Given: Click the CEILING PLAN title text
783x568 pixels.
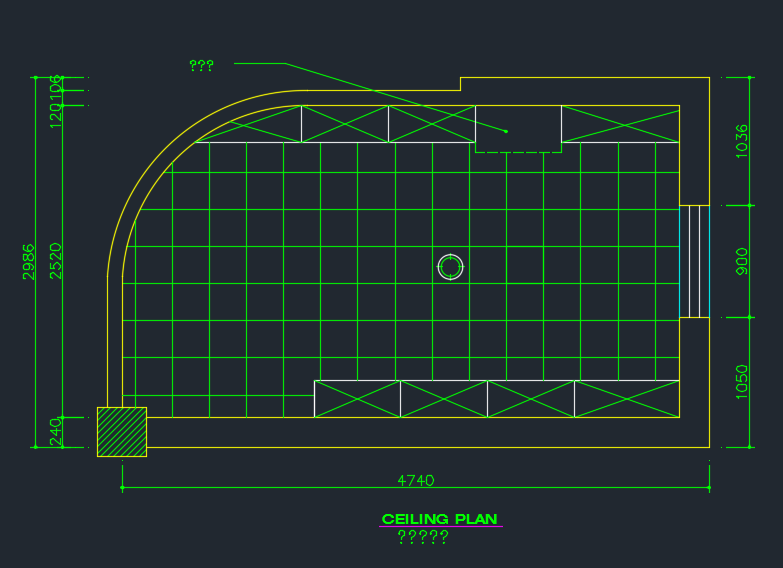Looking at the screenshot, I should click(439, 518).
